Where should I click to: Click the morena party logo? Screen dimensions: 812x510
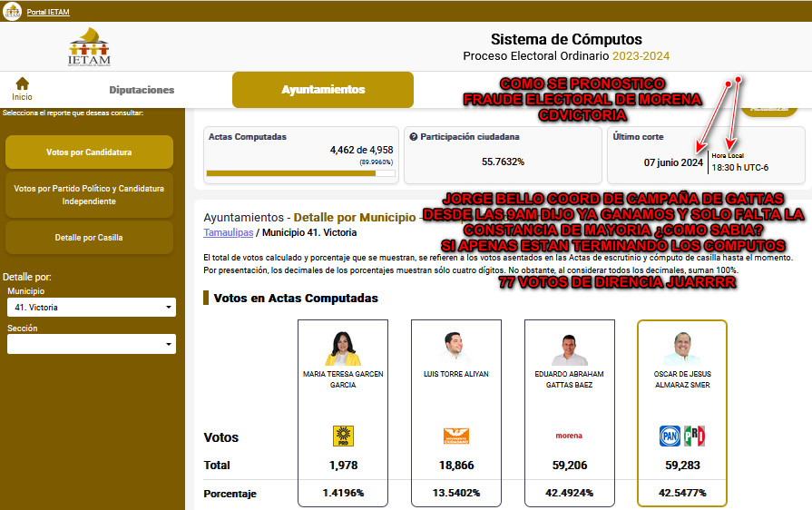coord(569,436)
